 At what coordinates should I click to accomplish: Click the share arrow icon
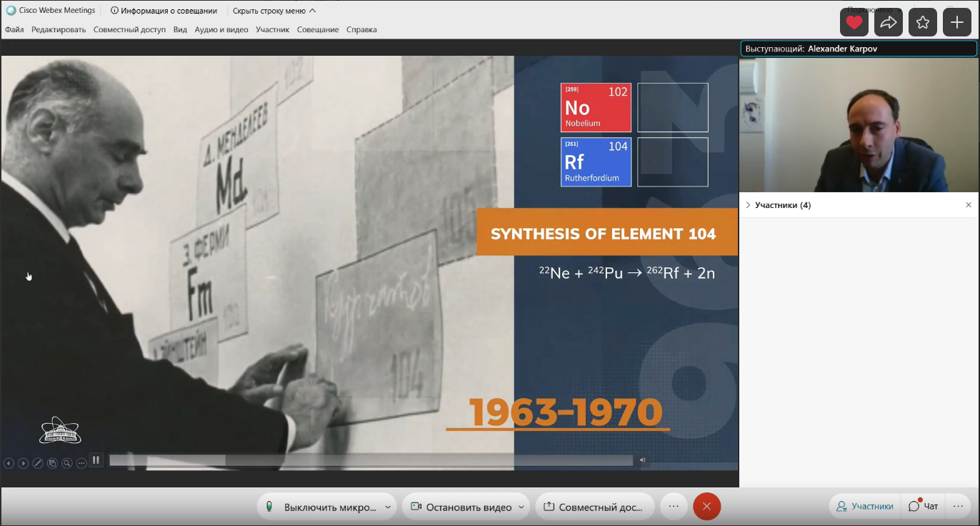(x=888, y=23)
